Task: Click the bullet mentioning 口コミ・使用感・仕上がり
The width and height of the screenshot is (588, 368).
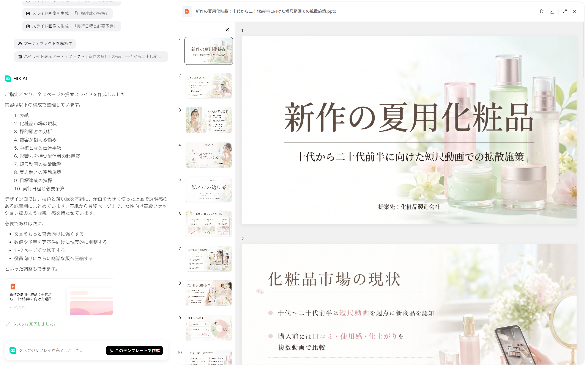Action: point(341,342)
